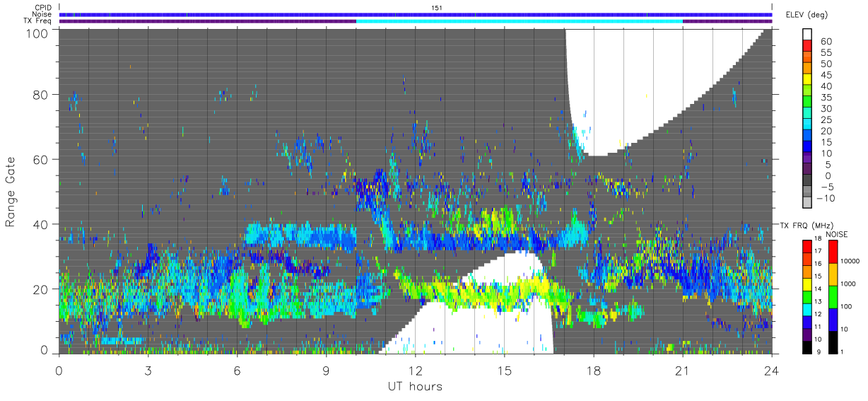Click the red TX FRQ swatch between 17 and 18
Screen dimensions: 868x401
pos(807,246)
